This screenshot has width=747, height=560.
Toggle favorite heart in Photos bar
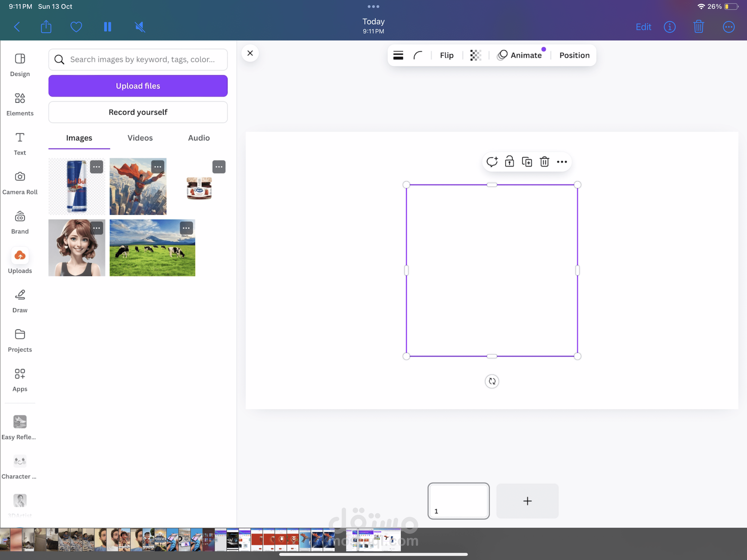[76, 27]
